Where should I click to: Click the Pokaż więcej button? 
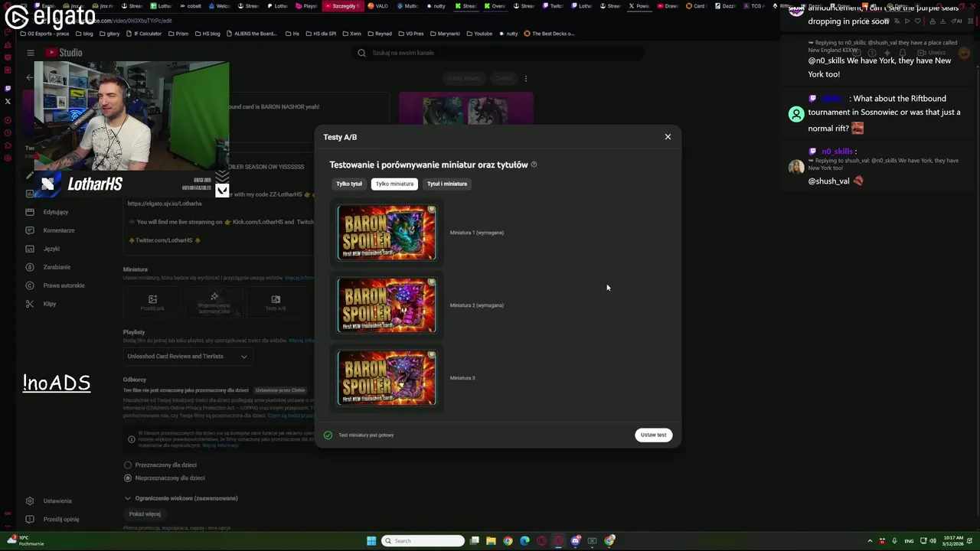click(145, 514)
